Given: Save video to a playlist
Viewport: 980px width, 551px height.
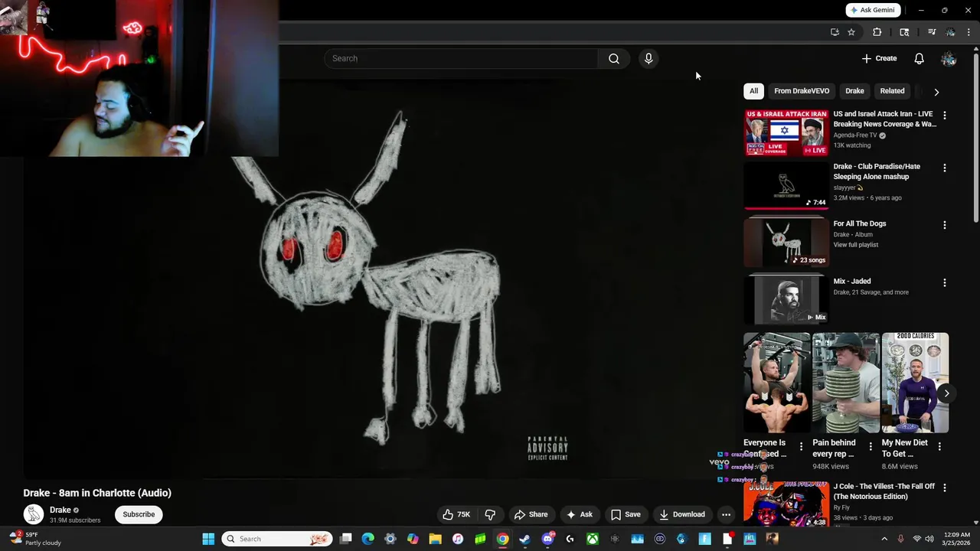Looking at the screenshot, I should coord(626,514).
